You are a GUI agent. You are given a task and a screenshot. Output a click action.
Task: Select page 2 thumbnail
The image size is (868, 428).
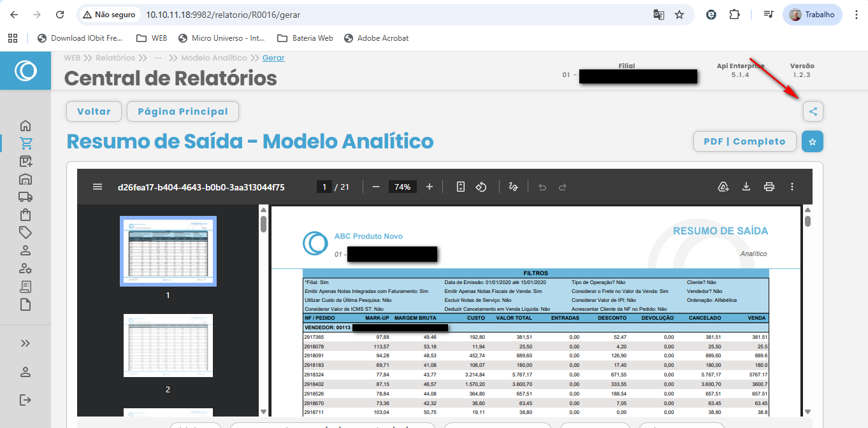tap(168, 345)
